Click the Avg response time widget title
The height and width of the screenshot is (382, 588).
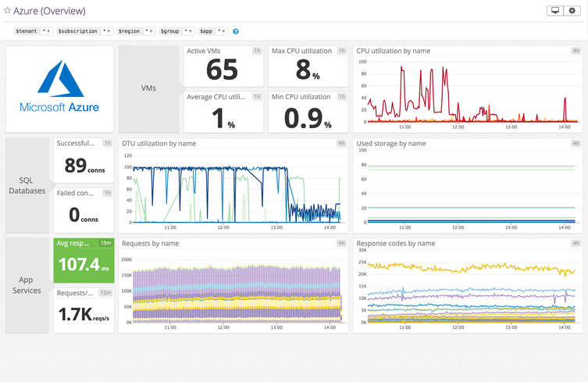[73, 243]
